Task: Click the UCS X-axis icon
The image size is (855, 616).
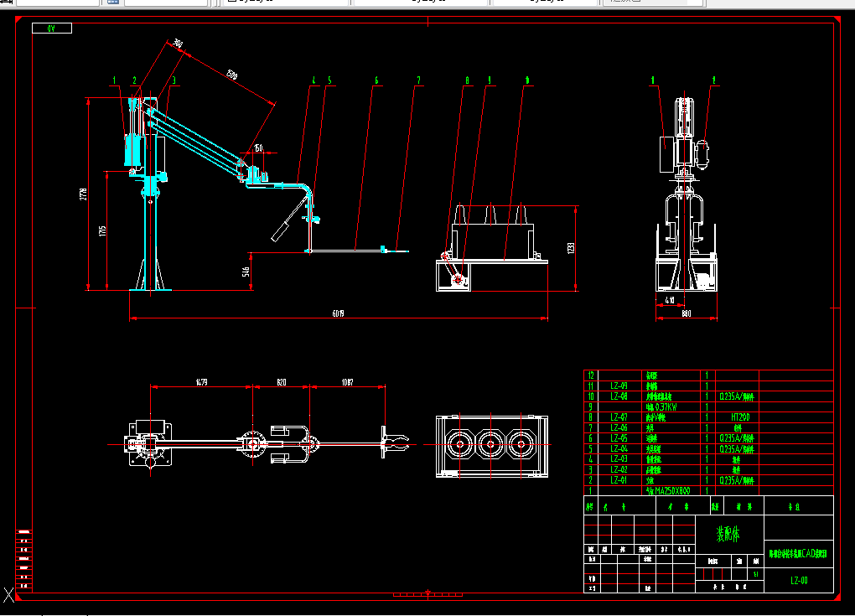Action: coord(8,595)
